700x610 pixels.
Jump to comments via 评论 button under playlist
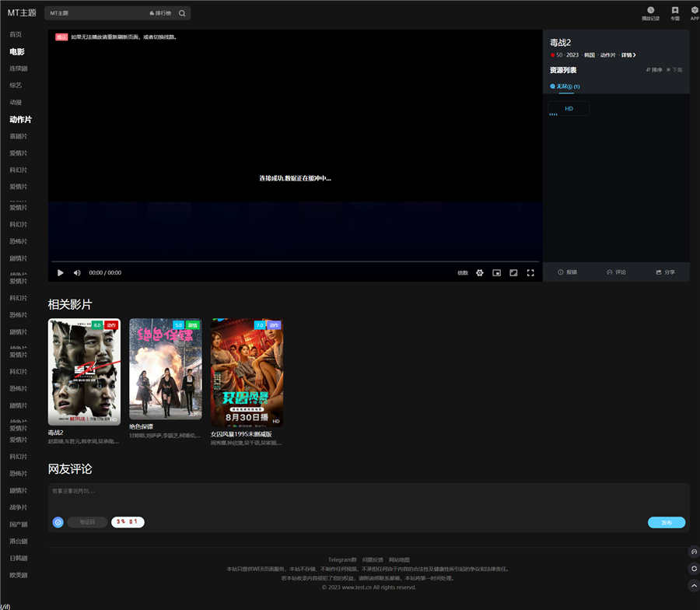tap(616, 272)
